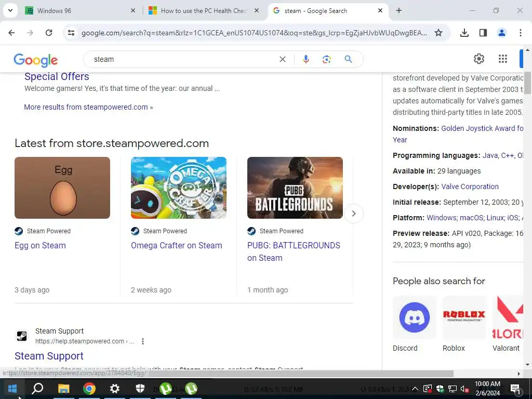Show hidden system tray icons
The image size is (532, 399).
click(415, 389)
